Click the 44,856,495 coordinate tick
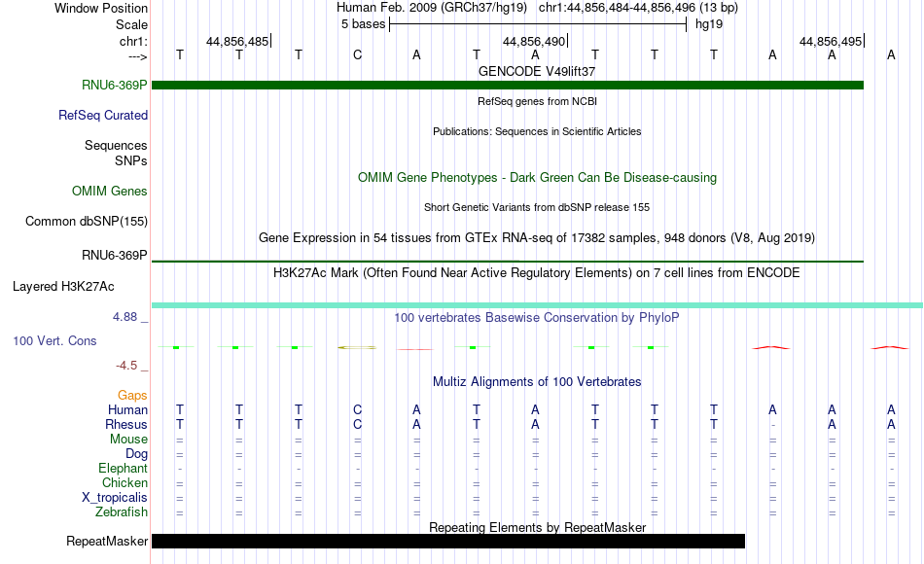Image resolution: width=924 pixels, height=564 pixels. [x=831, y=41]
